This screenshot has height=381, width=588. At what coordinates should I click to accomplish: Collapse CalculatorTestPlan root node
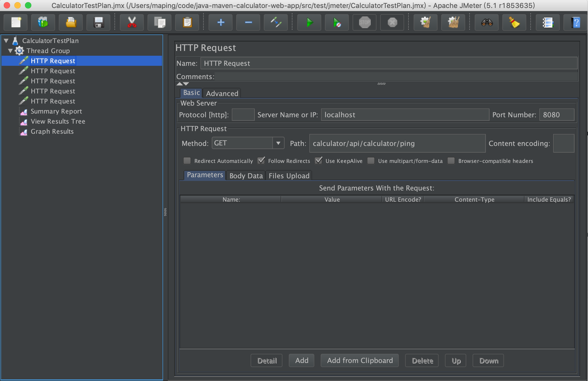(6, 41)
